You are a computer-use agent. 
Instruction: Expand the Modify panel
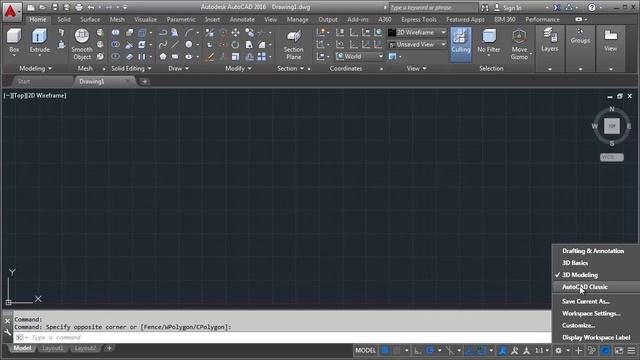click(x=238, y=69)
